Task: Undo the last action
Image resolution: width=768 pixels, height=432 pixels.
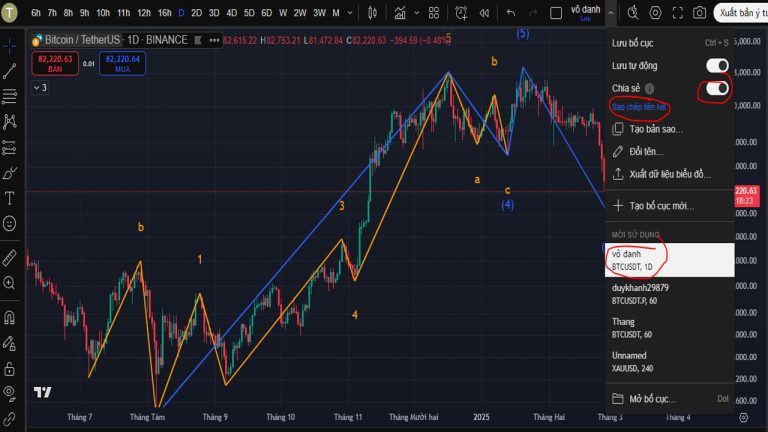Action: click(x=510, y=13)
